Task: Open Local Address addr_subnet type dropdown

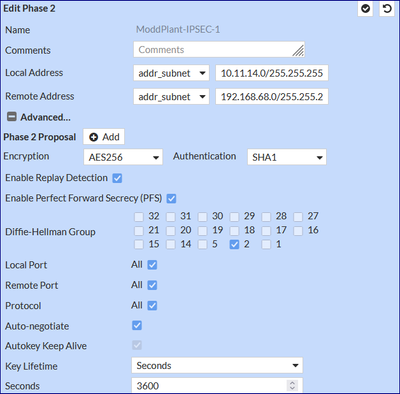Action: tap(171, 73)
